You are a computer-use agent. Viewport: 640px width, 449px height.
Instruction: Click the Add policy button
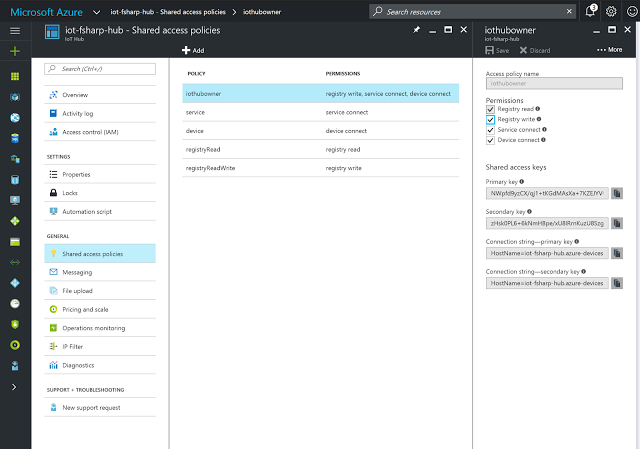[193, 50]
